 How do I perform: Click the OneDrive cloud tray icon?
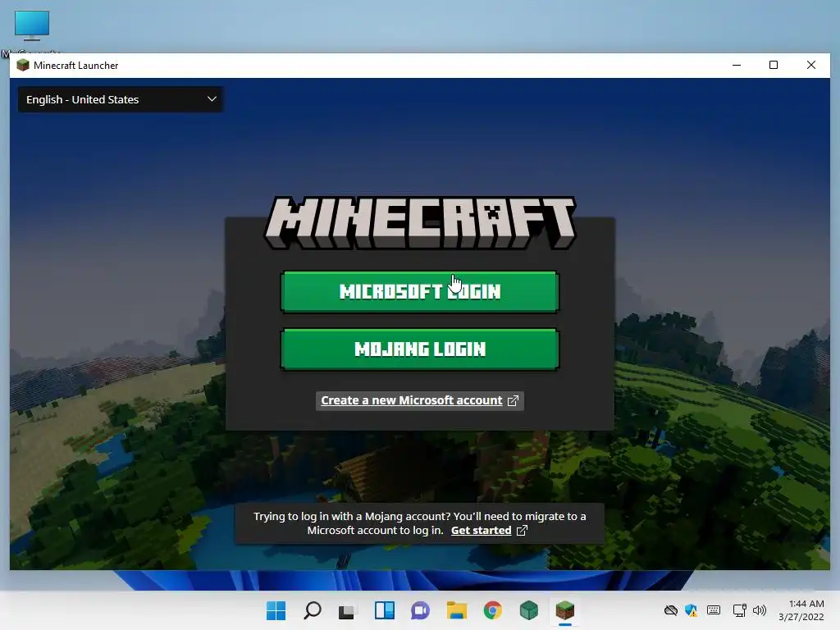(671, 610)
